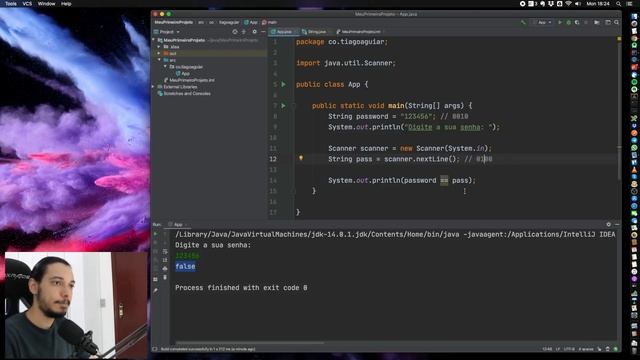Collapse the MeuPrimeiroProjeto root tree node
Screen dimensions: 640x360
point(154,40)
